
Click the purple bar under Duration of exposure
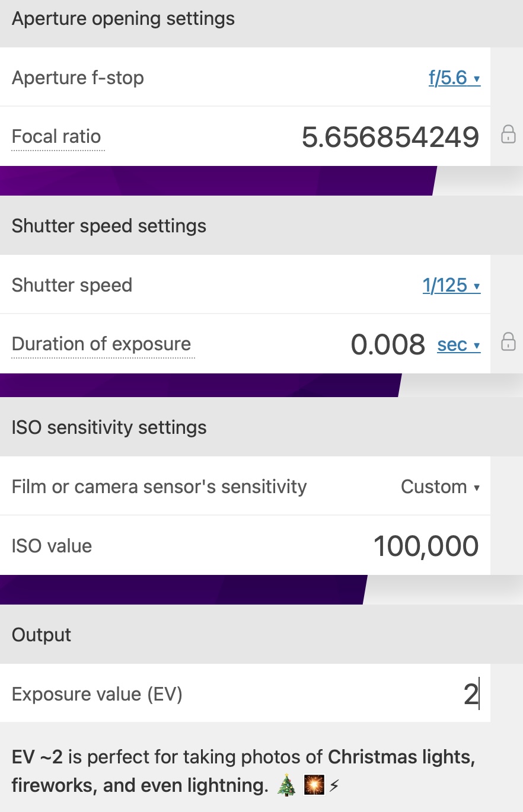pos(199,385)
